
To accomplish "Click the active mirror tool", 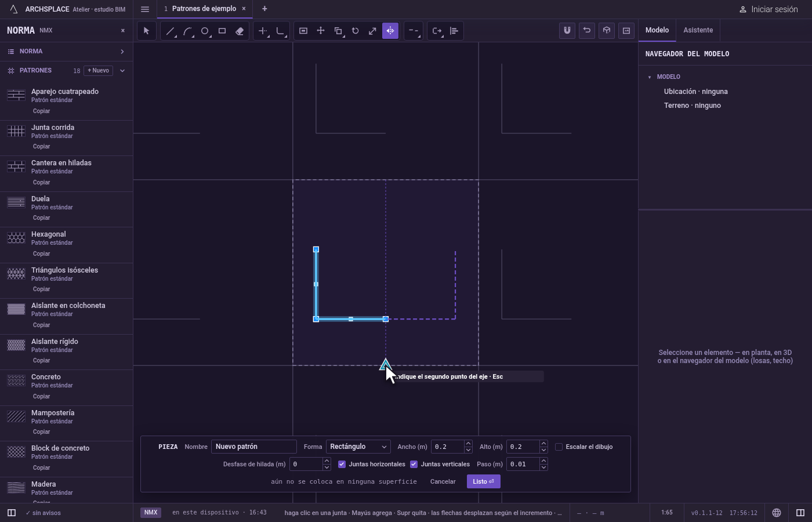I will point(390,31).
